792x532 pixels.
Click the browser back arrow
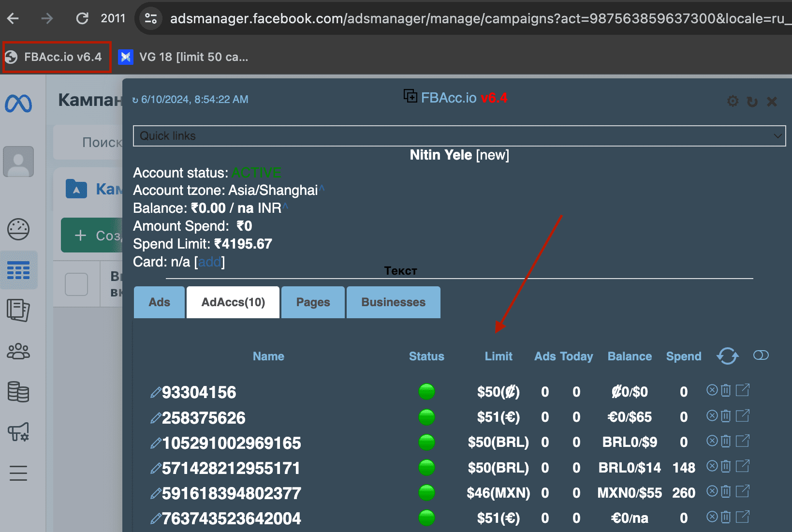pos(13,18)
